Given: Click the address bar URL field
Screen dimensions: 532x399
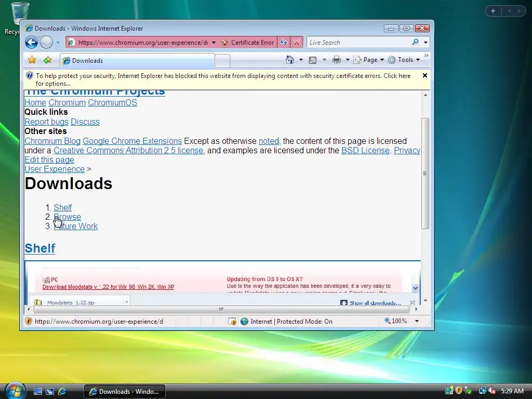Looking at the screenshot, I should (x=143, y=43).
